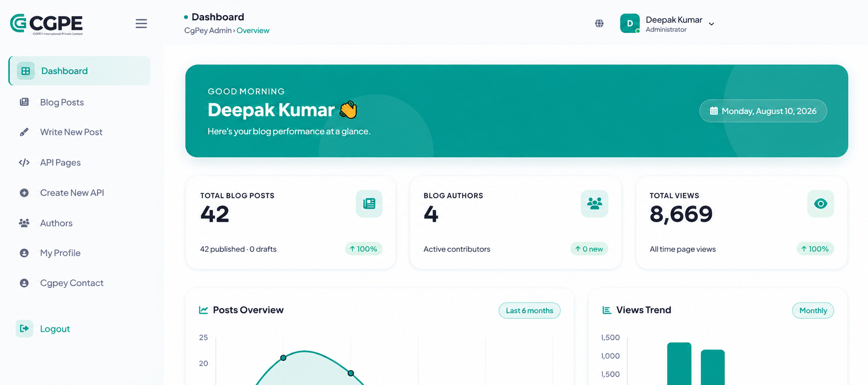Click the Deepak Kumar name in header
The width and height of the screenshot is (868, 385).
(x=674, y=20)
